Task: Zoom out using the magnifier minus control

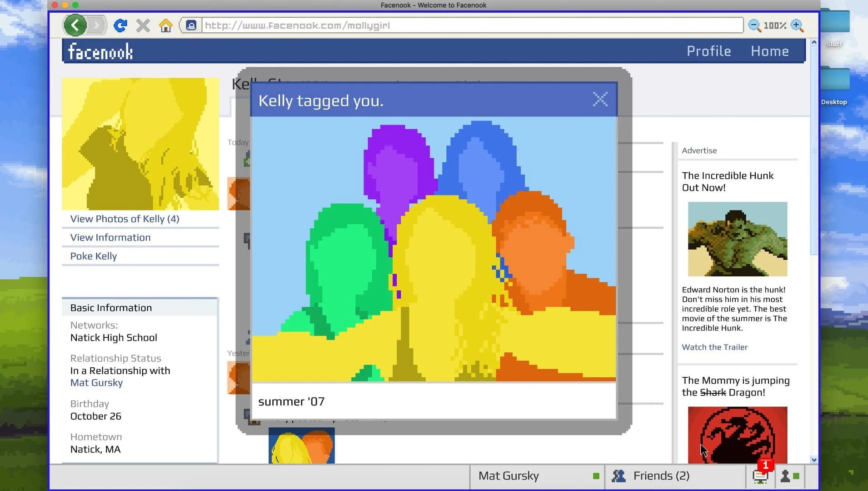Action: [755, 25]
